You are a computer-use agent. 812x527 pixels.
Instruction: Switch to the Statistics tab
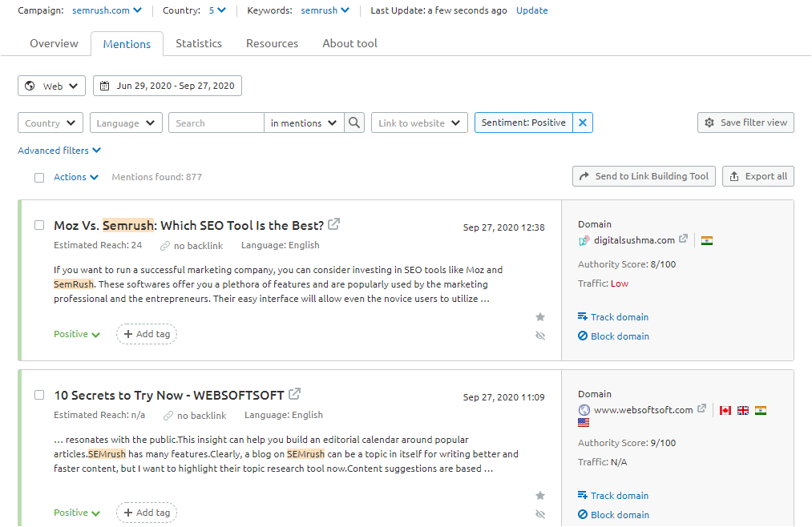click(x=199, y=43)
